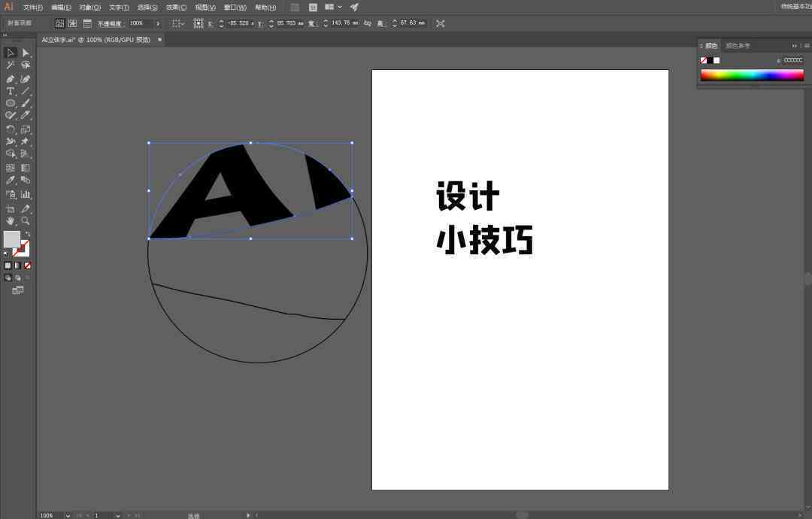Open the 视图 (View) menu
The width and height of the screenshot is (812, 519).
pos(205,8)
